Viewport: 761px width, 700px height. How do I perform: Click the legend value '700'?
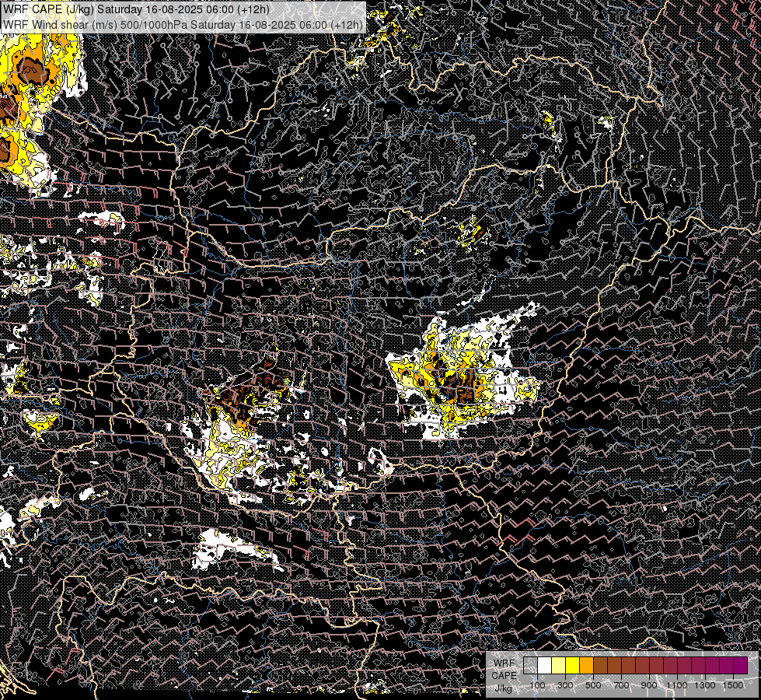621,685
